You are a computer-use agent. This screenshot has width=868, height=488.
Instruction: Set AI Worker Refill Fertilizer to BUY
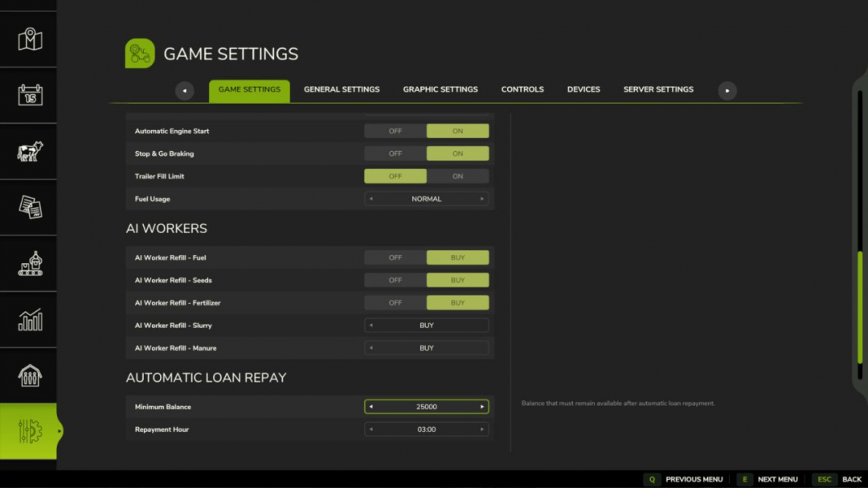pos(458,303)
